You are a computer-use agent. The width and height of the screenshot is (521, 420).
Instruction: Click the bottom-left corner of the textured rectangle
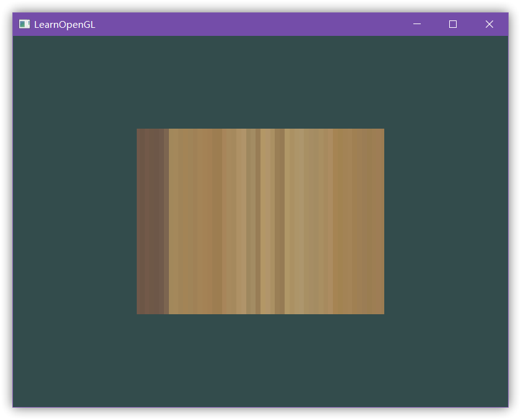(138, 313)
